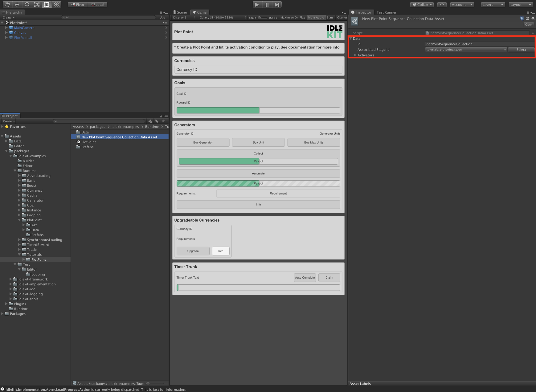The height and width of the screenshot is (392, 536).
Task: Expand the Activators foldout in the Inspector
Action: [x=355, y=55]
